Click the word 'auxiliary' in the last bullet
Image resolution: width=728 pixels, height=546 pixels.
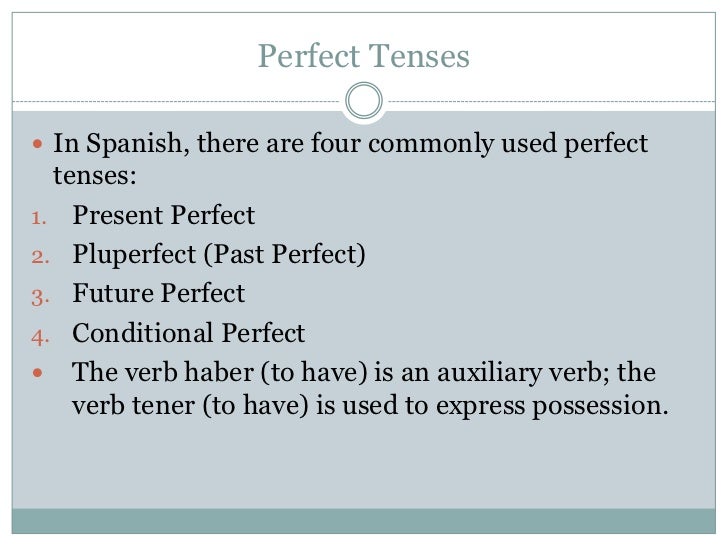point(489,374)
